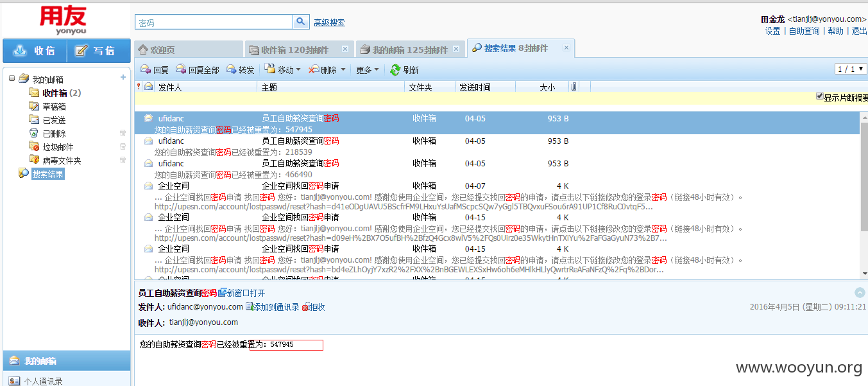Open the 更多 more dropdown

click(x=367, y=69)
